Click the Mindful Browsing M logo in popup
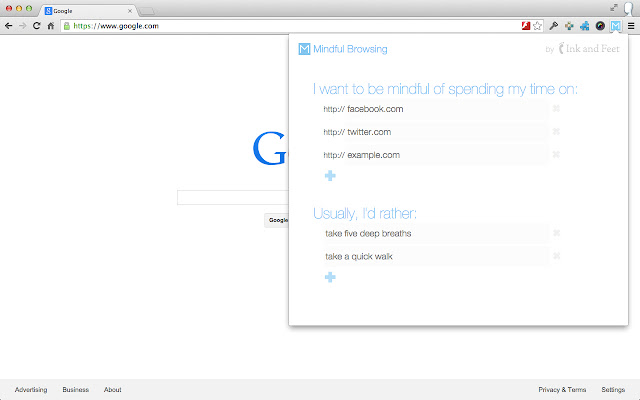This screenshot has height=400, width=640. (x=304, y=49)
